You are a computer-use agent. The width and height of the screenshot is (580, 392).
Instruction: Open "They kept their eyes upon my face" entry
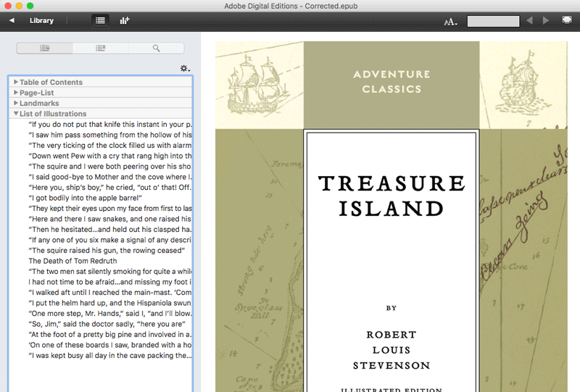point(110,208)
